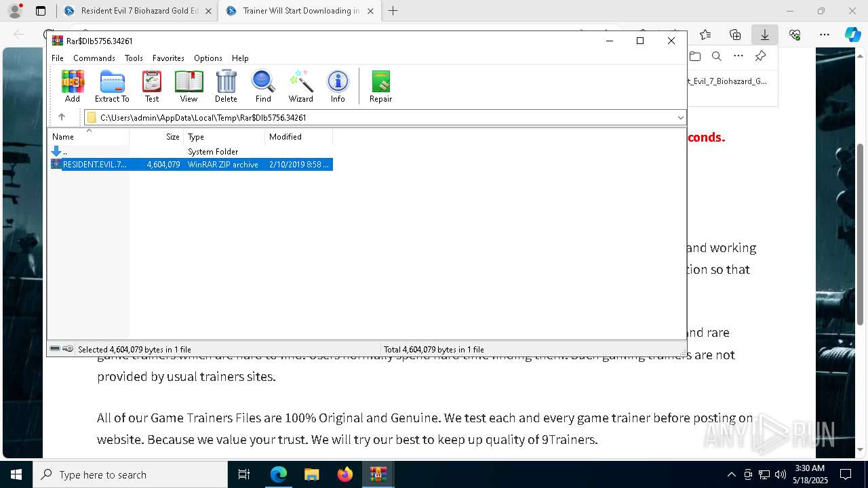
Task: Open more options in Edge downloads panel
Action: point(738,56)
